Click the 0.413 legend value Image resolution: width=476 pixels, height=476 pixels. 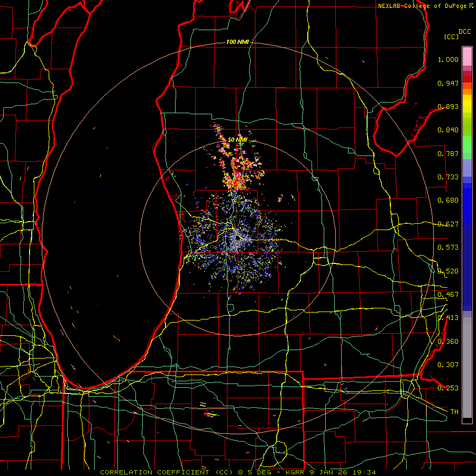pos(448,318)
